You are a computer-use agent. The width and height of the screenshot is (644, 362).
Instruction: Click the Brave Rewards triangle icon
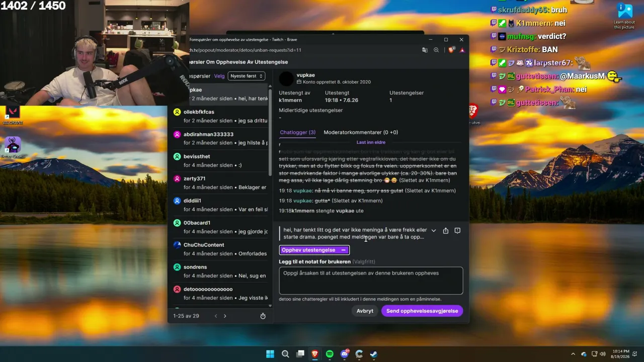462,50
